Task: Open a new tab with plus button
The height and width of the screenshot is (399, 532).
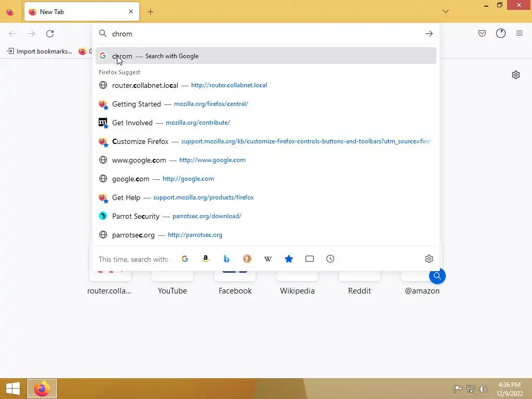Action: (150, 12)
